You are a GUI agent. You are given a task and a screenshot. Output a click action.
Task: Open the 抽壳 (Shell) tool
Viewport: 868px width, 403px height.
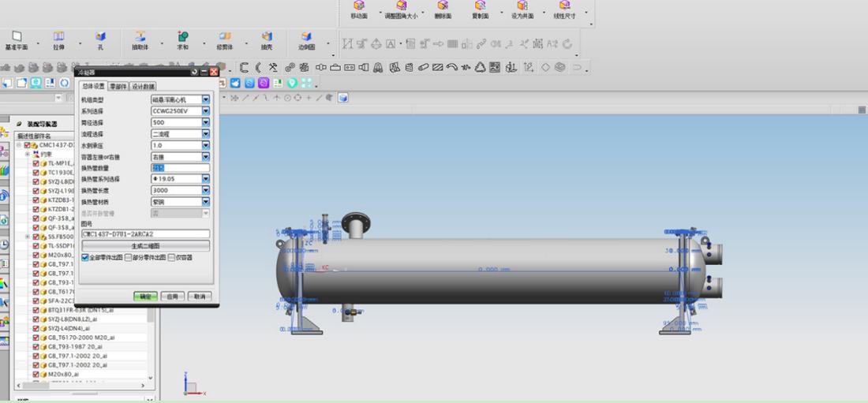pos(267,37)
